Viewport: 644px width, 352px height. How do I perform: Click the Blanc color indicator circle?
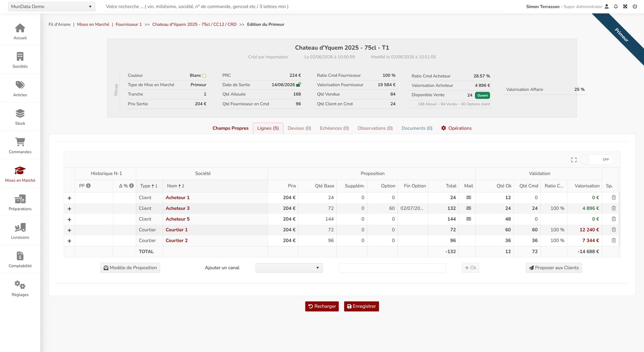(x=204, y=76)
